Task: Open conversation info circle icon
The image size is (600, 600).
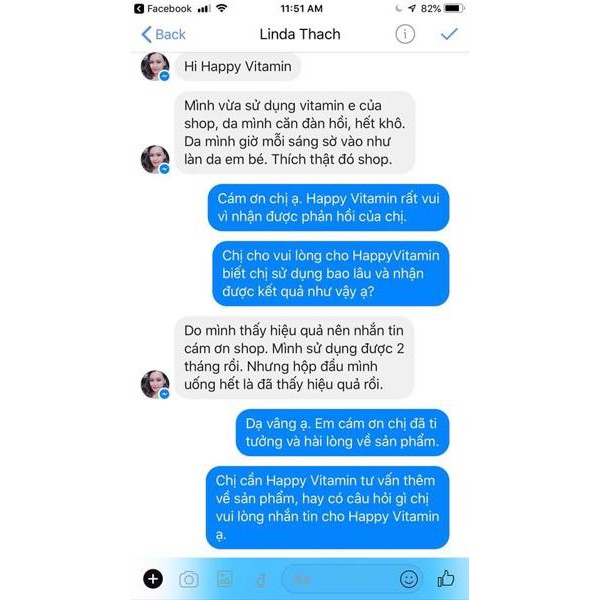Action: point(405,34)
